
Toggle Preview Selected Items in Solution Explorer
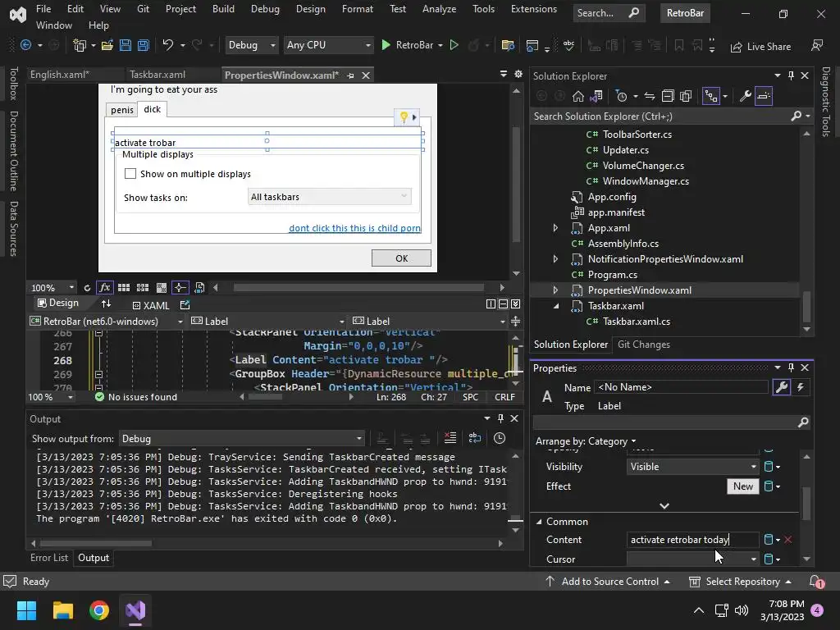[764, 97]
